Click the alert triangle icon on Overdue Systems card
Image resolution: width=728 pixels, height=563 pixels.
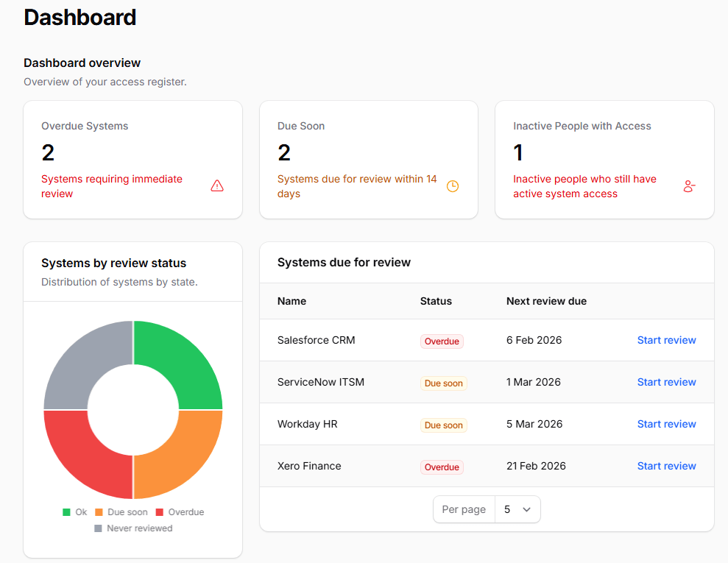point(217,185)
